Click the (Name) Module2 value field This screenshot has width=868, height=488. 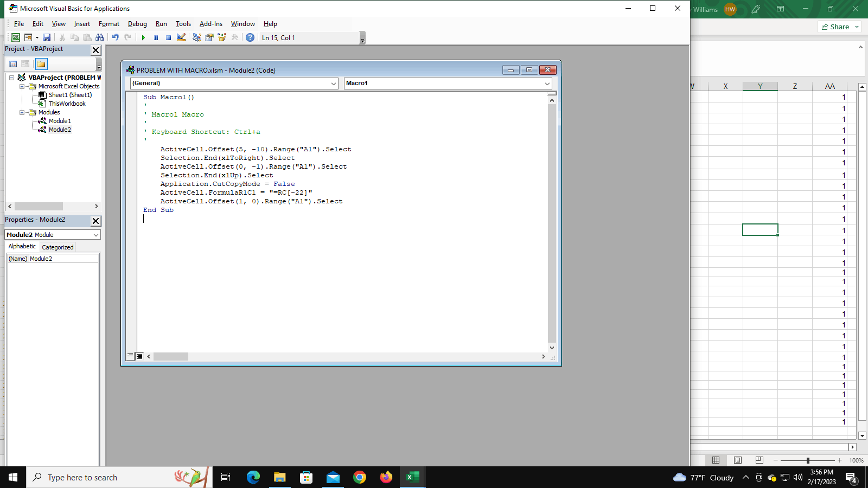pyautogui.click(x=63, y=259)
